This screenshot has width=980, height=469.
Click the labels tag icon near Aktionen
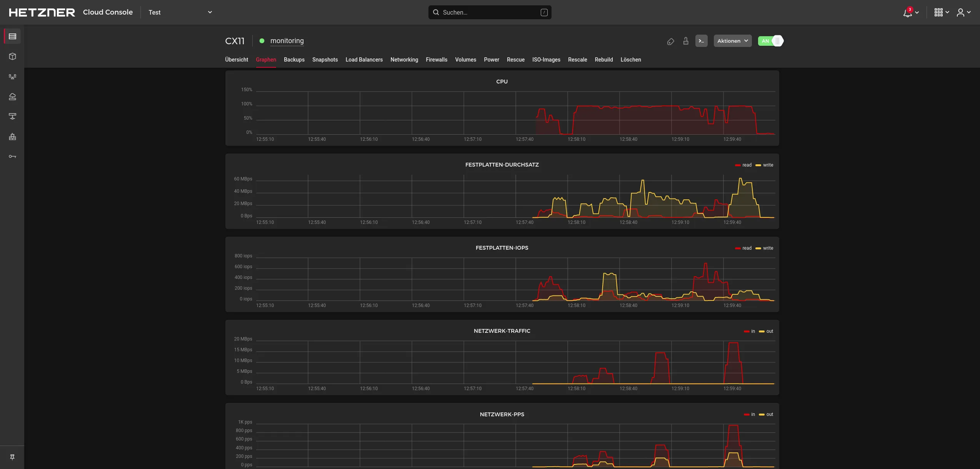670,41
